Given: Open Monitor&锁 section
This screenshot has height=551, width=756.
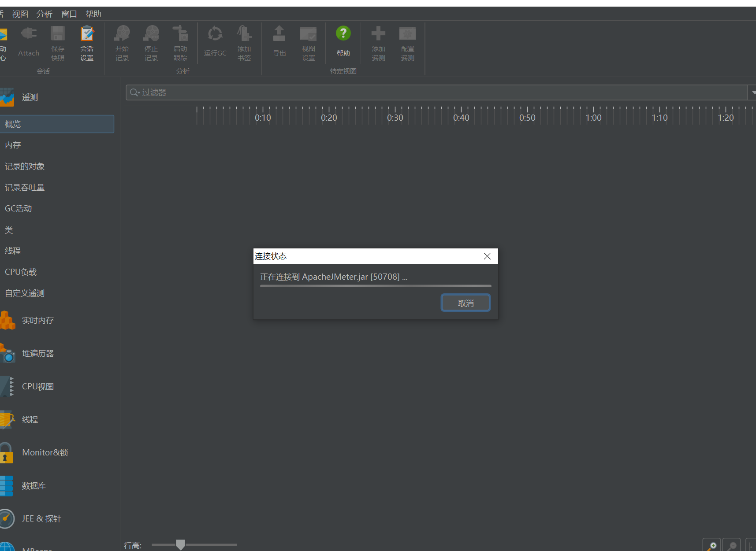Looking at the screenshot, I should point(45,452).
